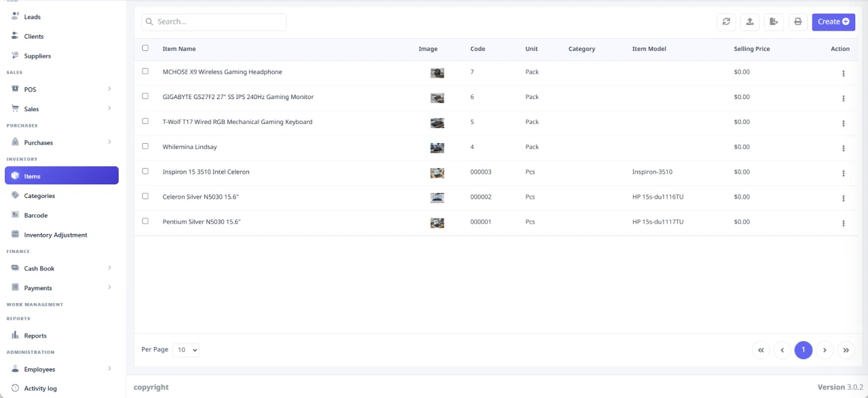This screenshot has height=398, width=868.
Task: Click the Categories tag icon
Action: [15, 195]
